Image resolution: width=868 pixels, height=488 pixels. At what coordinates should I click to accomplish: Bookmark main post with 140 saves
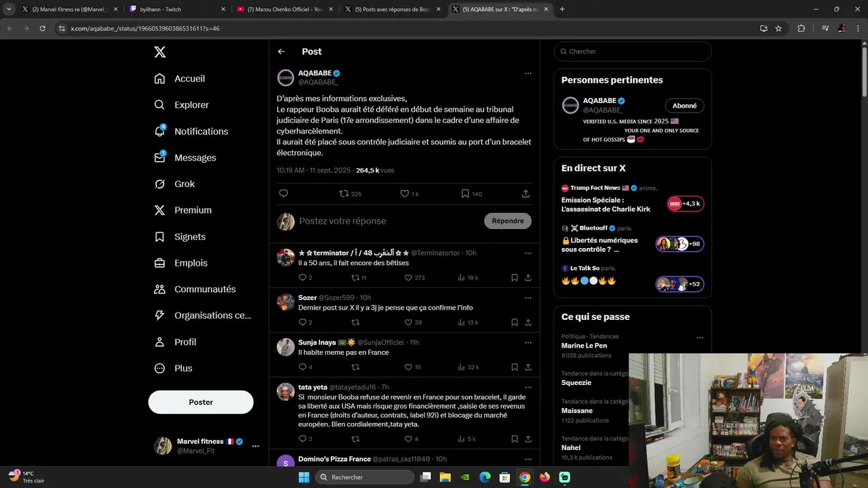[471, 194]
